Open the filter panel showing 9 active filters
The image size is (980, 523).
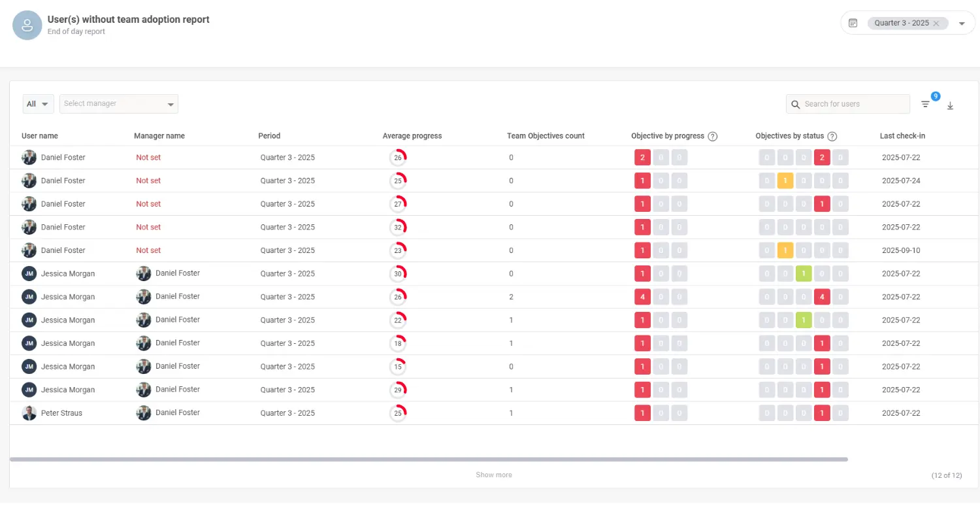925,104
